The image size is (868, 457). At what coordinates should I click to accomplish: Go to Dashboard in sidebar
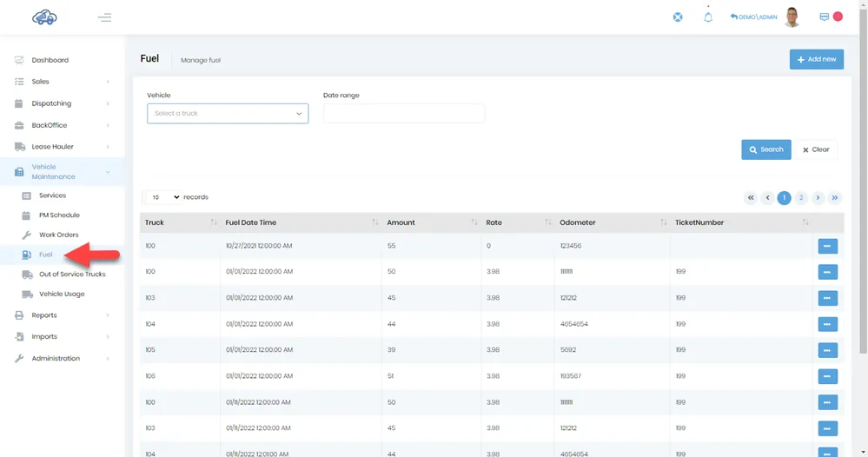pyautogui.click(x=50, y=60)
